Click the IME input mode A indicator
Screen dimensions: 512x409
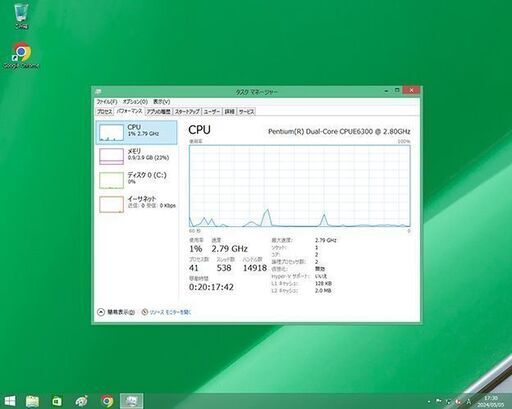(468, 402)
